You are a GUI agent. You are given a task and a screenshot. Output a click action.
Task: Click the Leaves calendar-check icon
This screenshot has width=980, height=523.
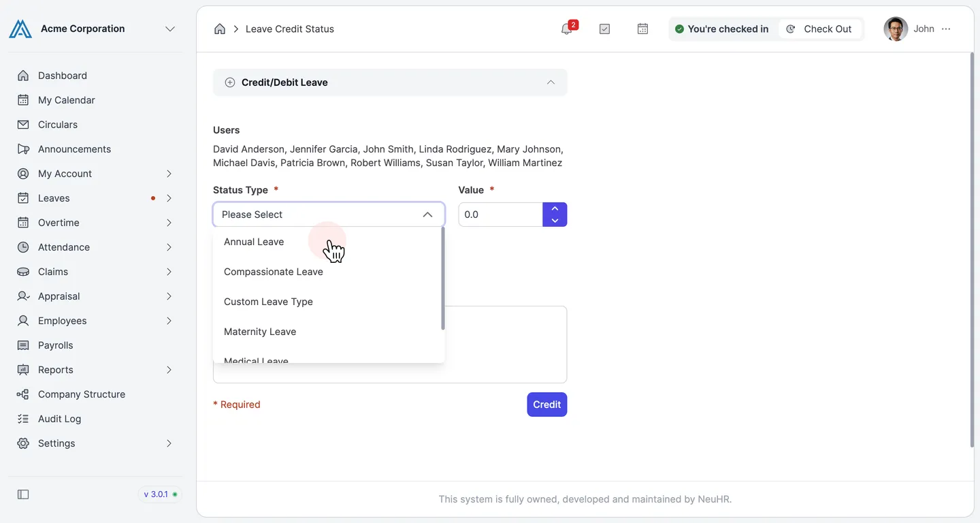point(23,198)
